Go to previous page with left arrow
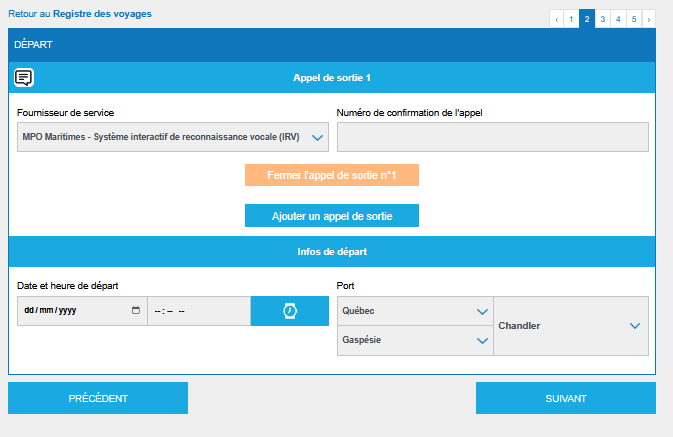Viewport: 673px width, 437px height. [x=556, y=18]
